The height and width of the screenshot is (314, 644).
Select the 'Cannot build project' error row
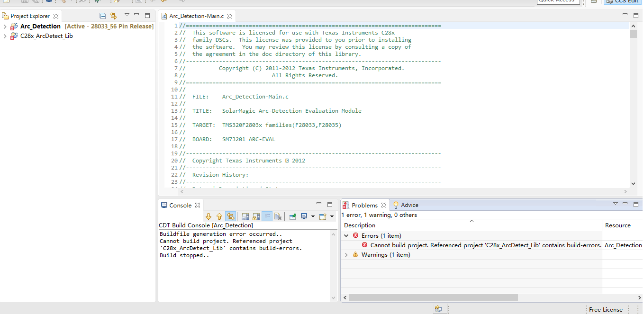click(x=486, y=245)
